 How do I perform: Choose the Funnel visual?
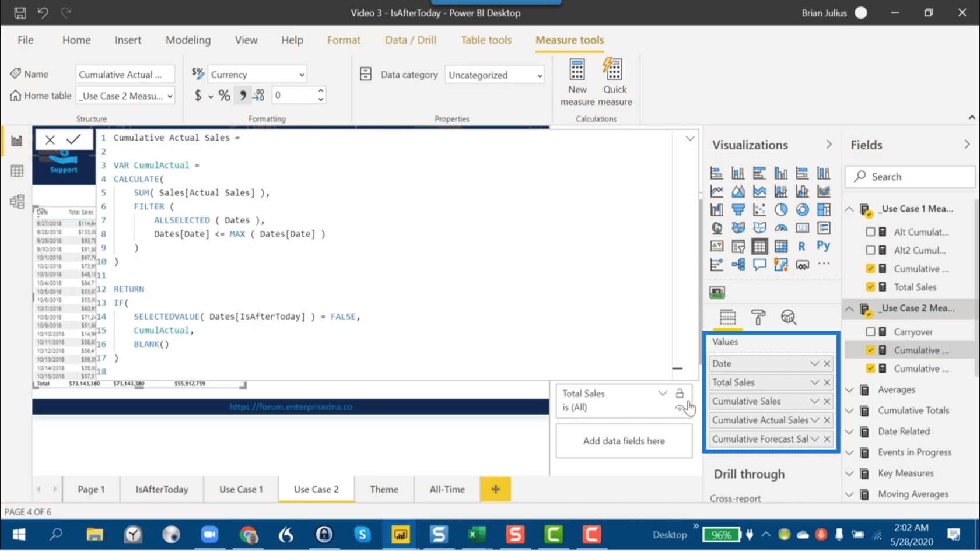click(x=738, y=209)
